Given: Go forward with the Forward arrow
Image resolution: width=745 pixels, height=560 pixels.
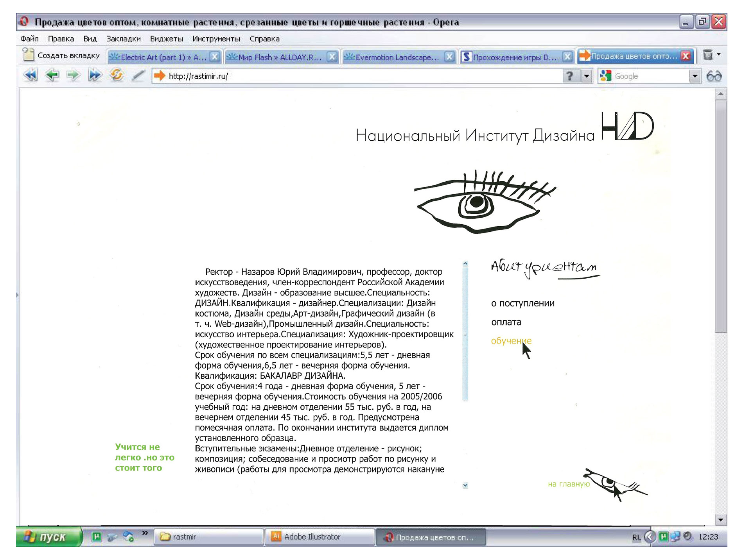Looking at the screenshot, I should pos(73,75).
